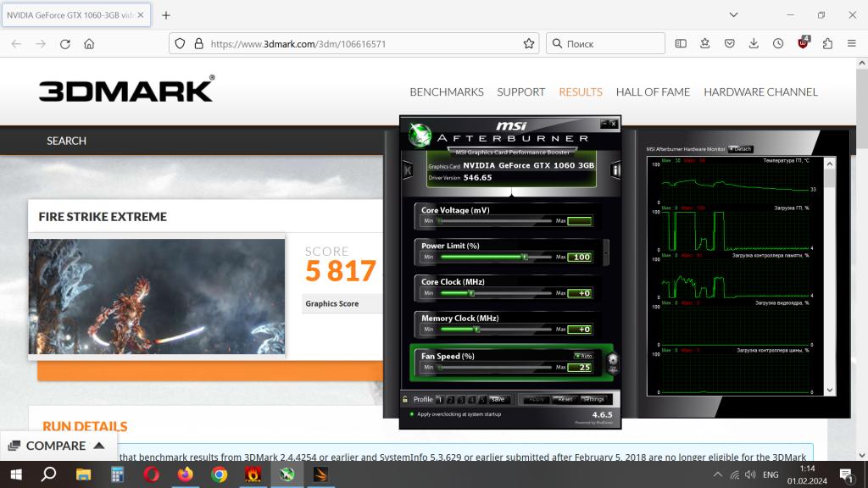Click the Memory Clock slider handle
This screenshot has height=488, width=868.
click(x=476, y=330)
